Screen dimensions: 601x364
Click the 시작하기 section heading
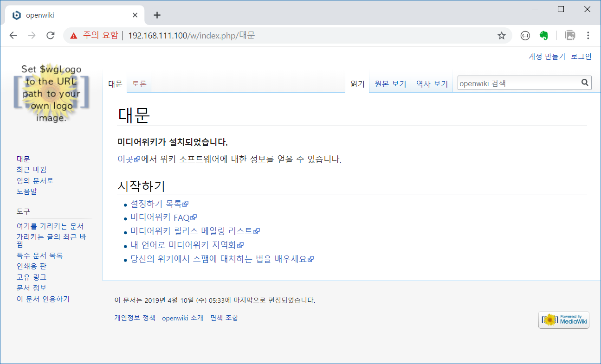tap(141, 186)
